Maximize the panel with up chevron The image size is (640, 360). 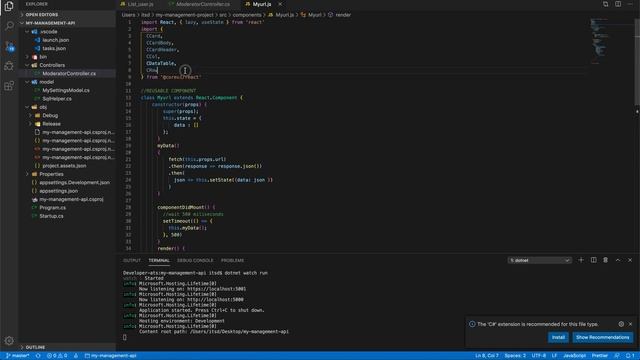618,260
